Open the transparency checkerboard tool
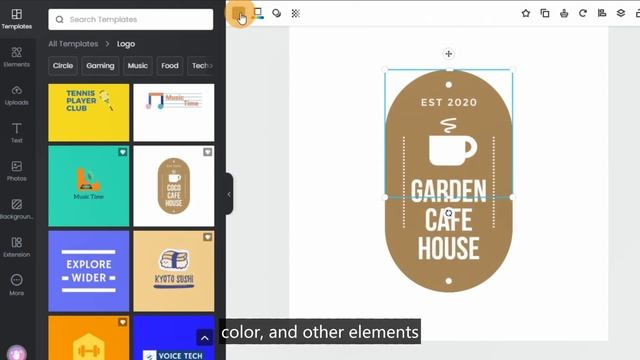640x360 pixels. (x=296, y=13)
